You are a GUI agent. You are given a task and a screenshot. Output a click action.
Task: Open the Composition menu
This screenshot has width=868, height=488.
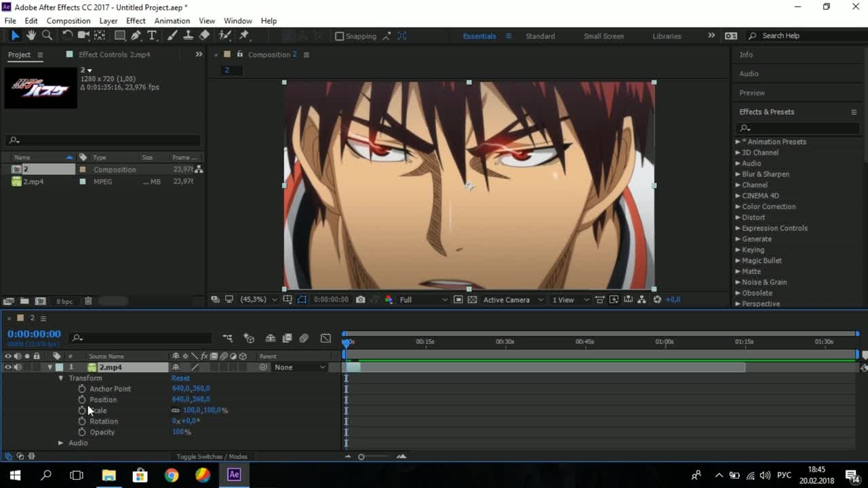[68, 21]
